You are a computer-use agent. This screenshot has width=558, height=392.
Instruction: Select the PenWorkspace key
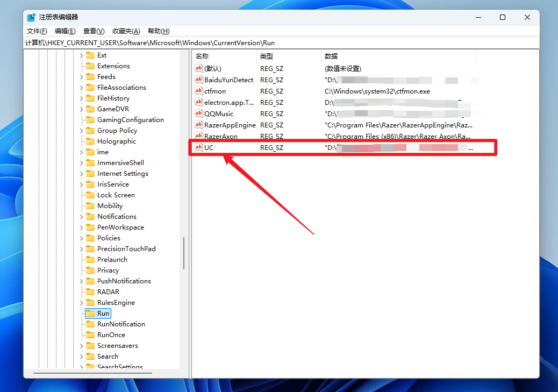(x=120, y=227)
